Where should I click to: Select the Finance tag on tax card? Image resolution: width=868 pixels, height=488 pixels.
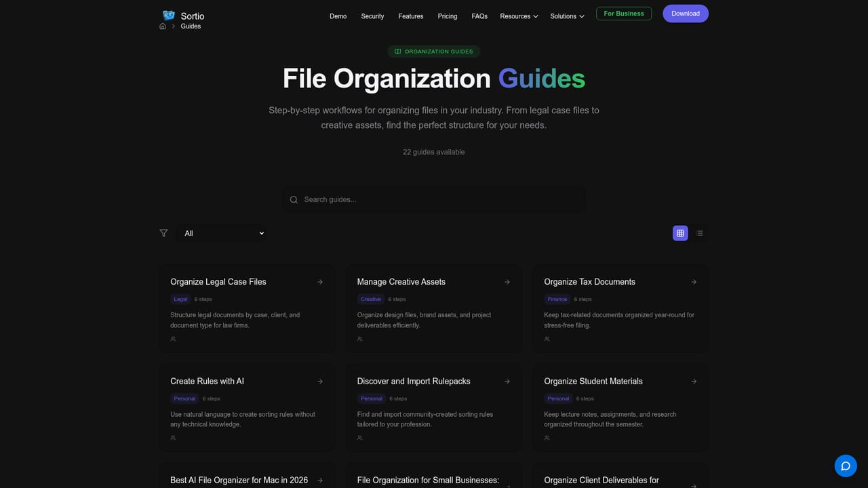tap(557, 299)
